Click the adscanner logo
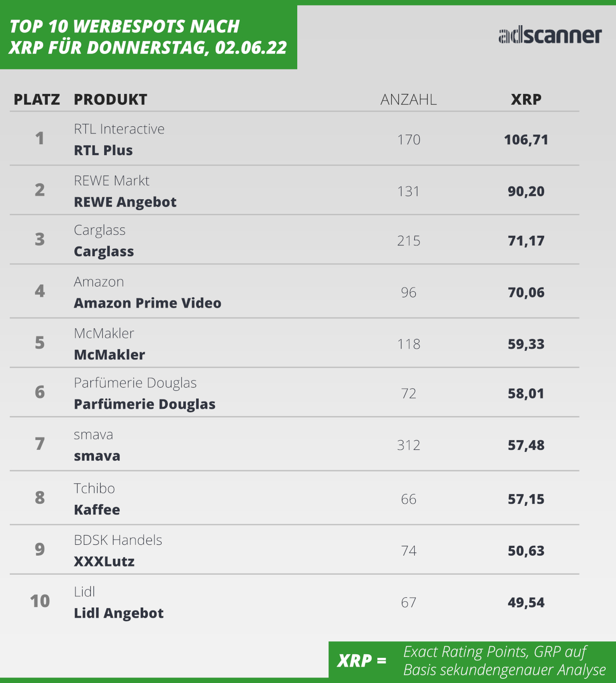616x683 pixels. pyautogui.click(x=550, y=35)
